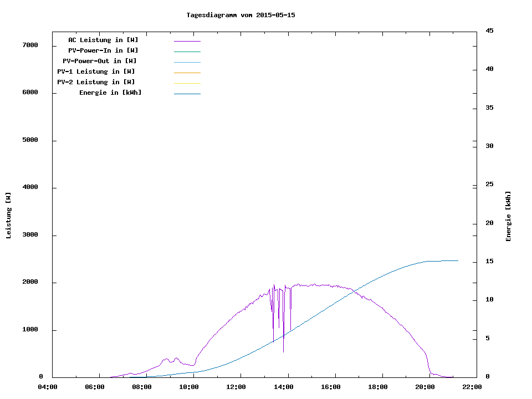Screen dimensions: 532x399
Task: Click the 45 tick label on the energy axis
Action: click(x=489, y=30)
